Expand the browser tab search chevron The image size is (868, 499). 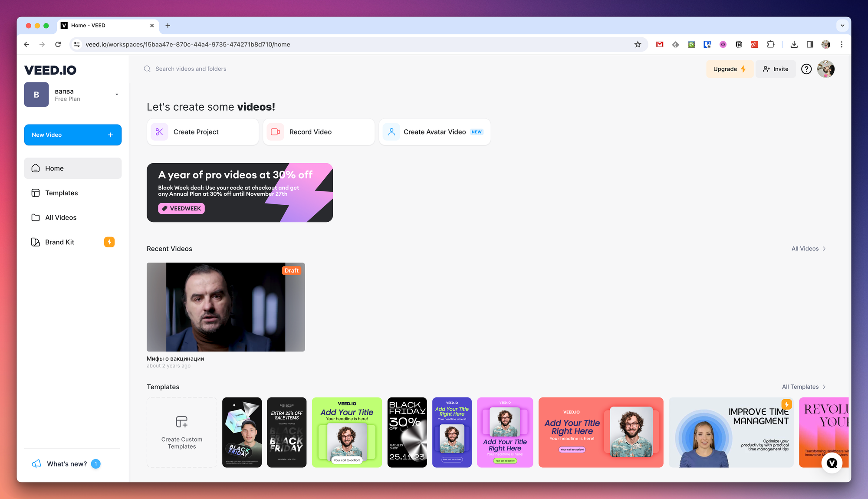(842, 26)
